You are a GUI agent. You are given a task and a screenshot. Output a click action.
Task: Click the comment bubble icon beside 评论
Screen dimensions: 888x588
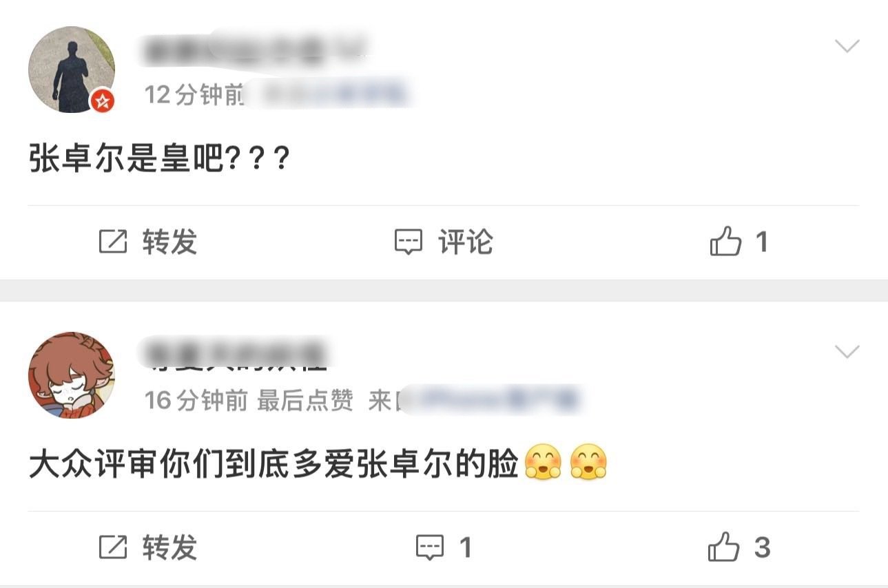[408, 242]
